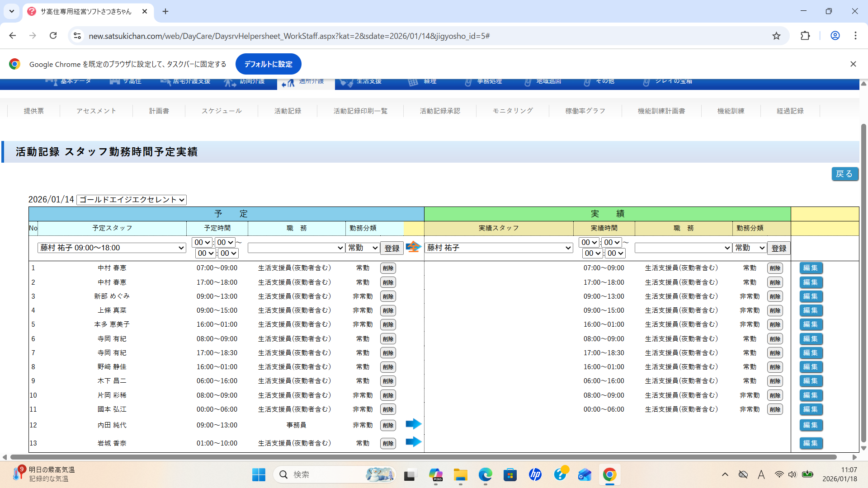Open 活動記録 submenu tab
Screen dimensions: 868x488
(288, 111)
